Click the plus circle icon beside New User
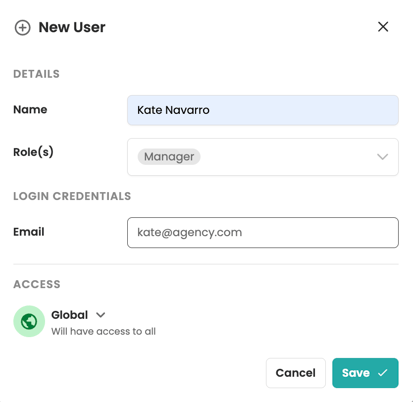 [22, 28]
